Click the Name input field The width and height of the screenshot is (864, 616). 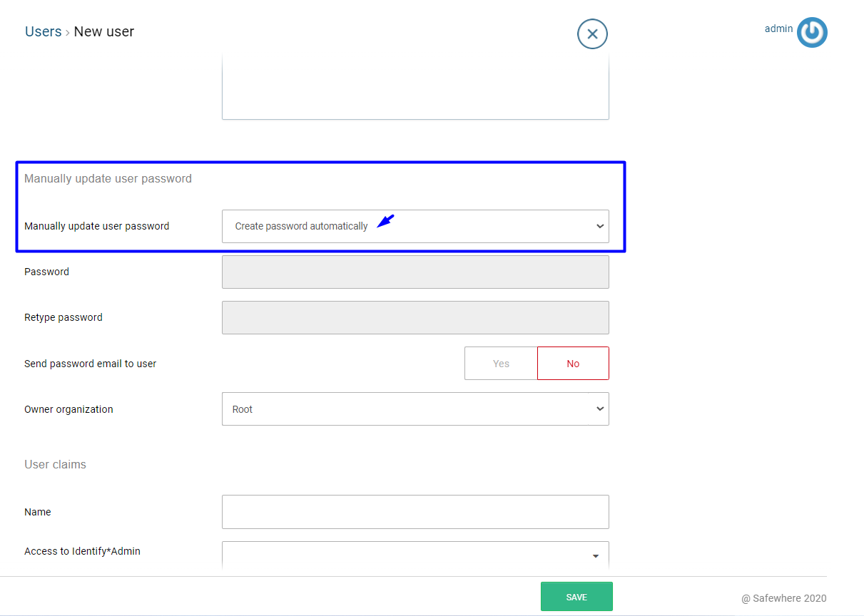click(415, 512)
